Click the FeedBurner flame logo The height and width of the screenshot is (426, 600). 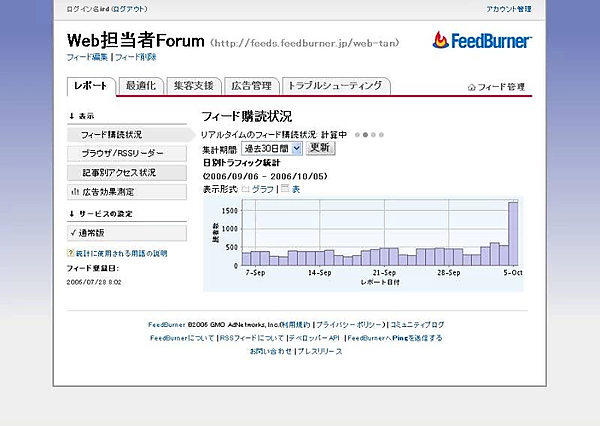pos(445,40)
